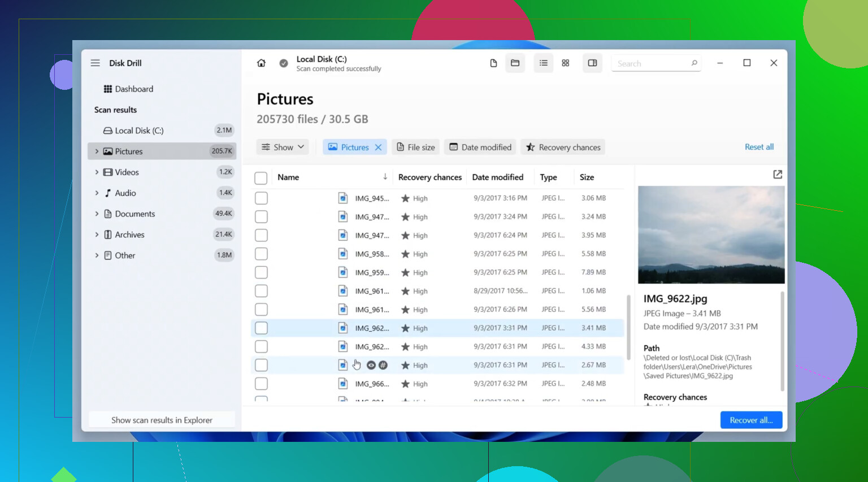868x482 pixels.
Task: Expand the Archives tree chevron
Action: 97,235
